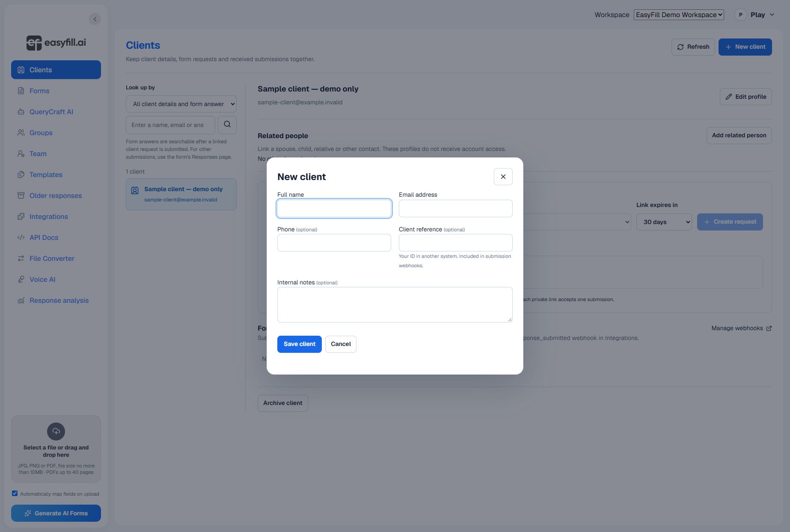The height and width of the screenshot is (532, 790).
Task: Click Edit profile
Action: coord(746,97)
